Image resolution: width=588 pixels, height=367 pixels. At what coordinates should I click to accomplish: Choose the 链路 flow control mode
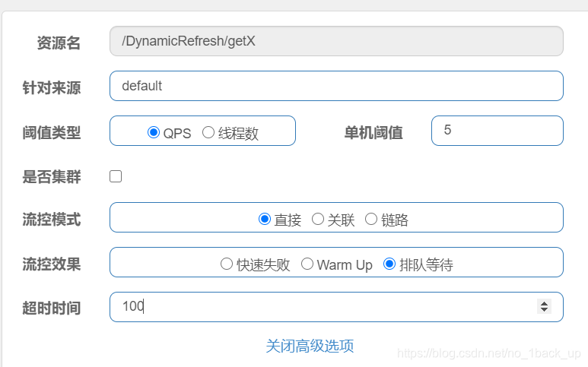click(371, 219)
